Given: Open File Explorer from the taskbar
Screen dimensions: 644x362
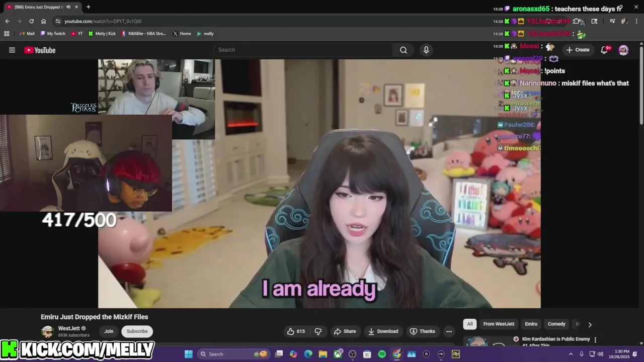Looking at the screenshot, I should [x=323, y=354].
